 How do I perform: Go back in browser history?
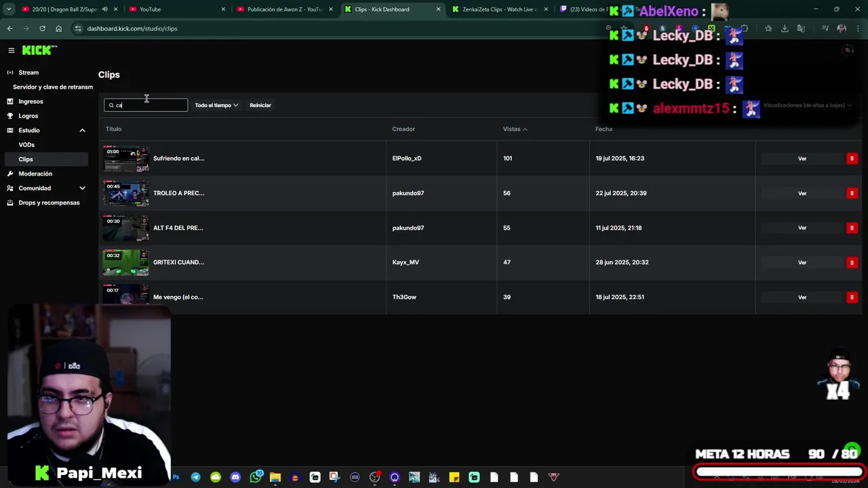(x=9, y=28)
